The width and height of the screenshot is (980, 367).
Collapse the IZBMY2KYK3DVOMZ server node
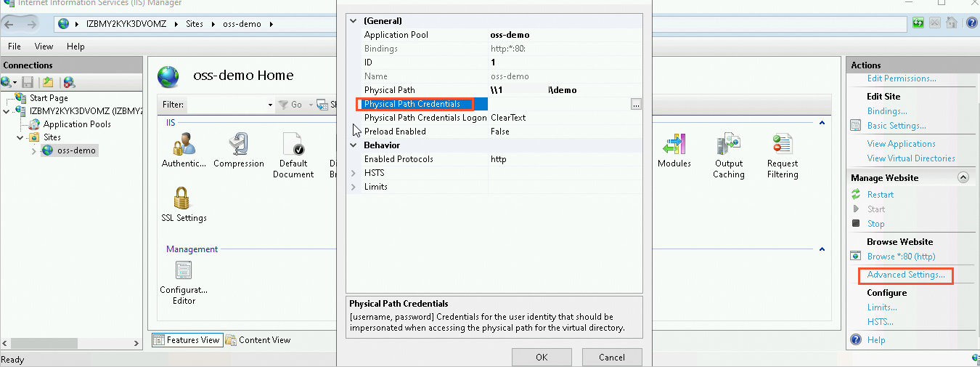(x=7, y=111)
